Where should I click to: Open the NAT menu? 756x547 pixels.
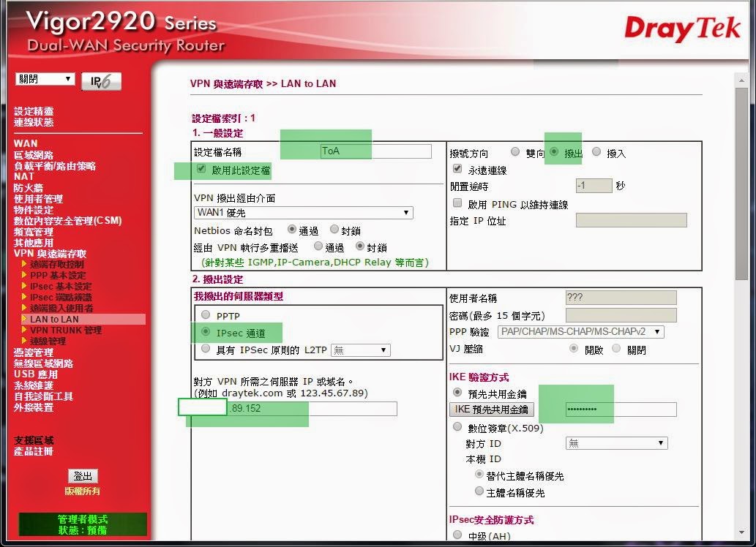click(23, 176)
